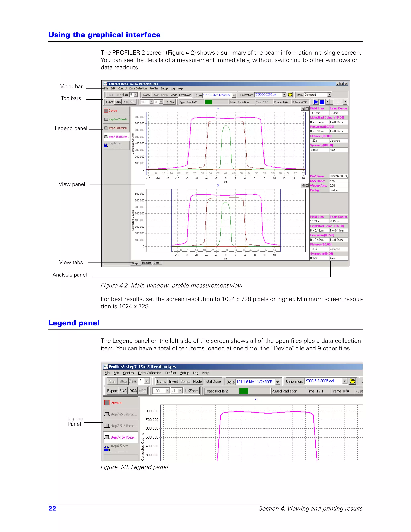
Task: Open the Data Corrected dropdown in Figure 4-2
Action: [x=329, y=95]
